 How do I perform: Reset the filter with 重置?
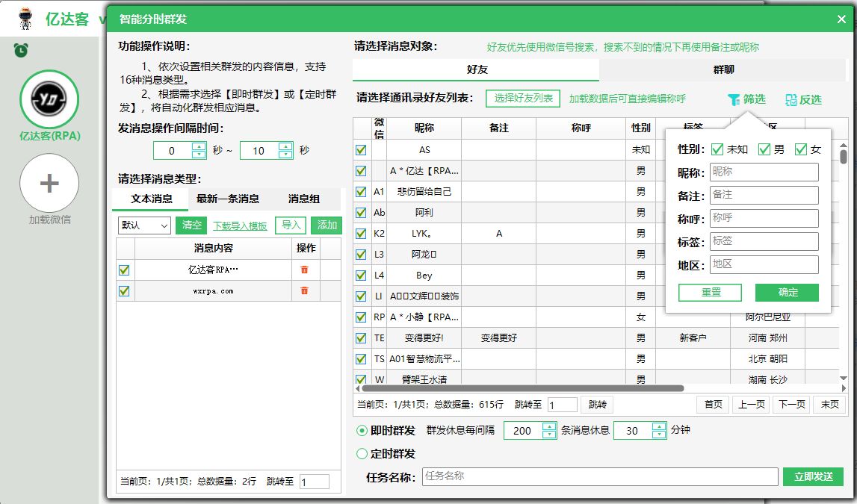[x=710, y=292]
